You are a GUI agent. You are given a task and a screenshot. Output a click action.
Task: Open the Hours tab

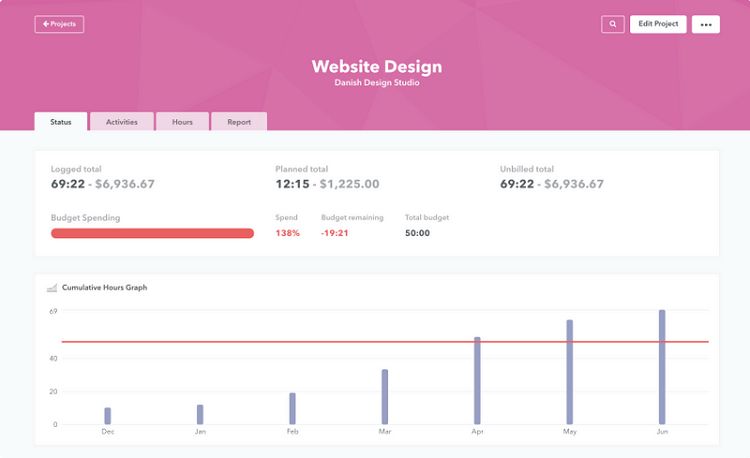pos(182,122)
